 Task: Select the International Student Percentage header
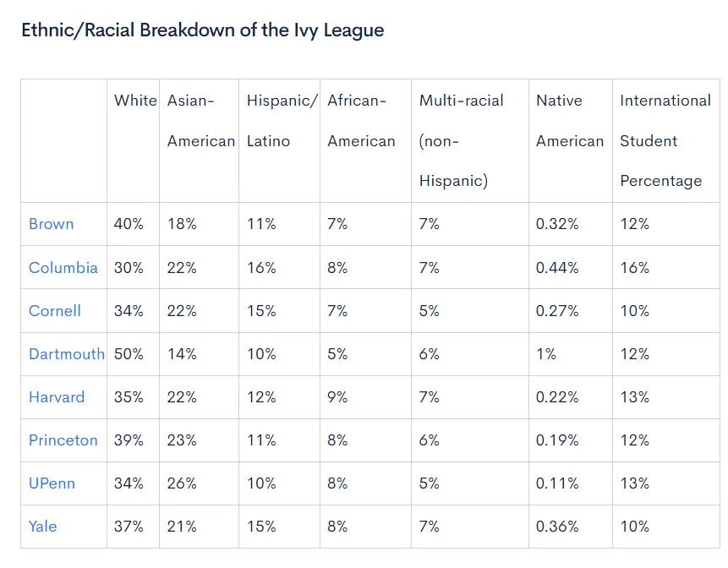tap(665, 140)
